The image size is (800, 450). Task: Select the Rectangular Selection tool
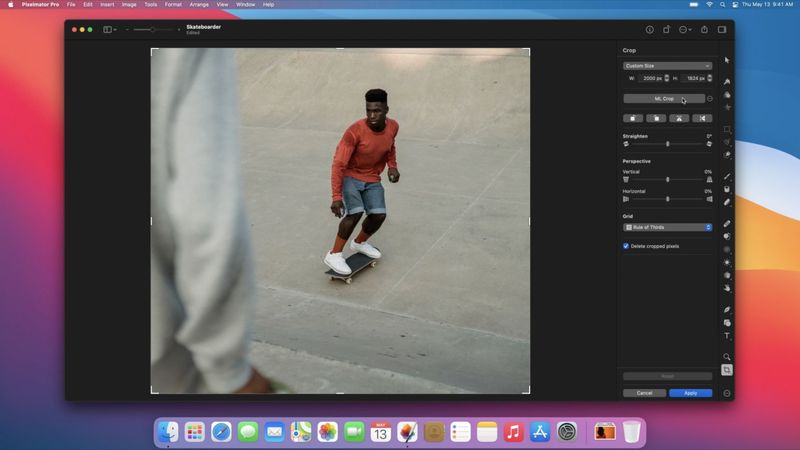pos(727,129)
